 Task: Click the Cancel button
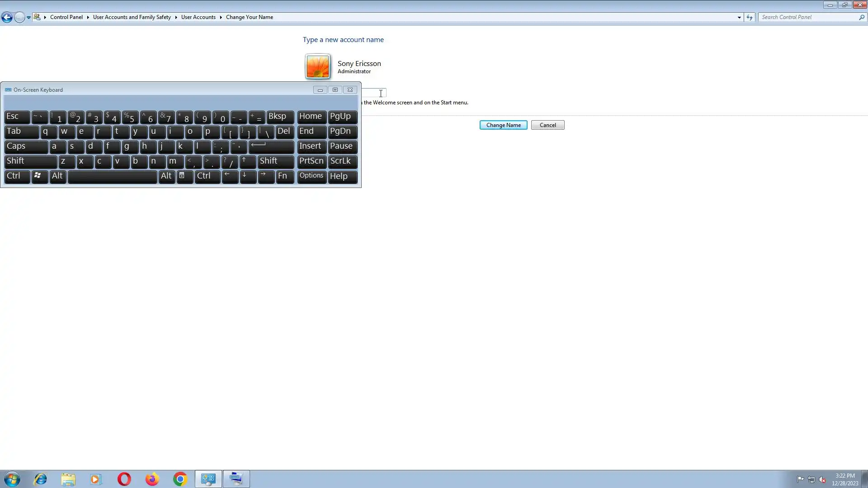tap(547, 125)
